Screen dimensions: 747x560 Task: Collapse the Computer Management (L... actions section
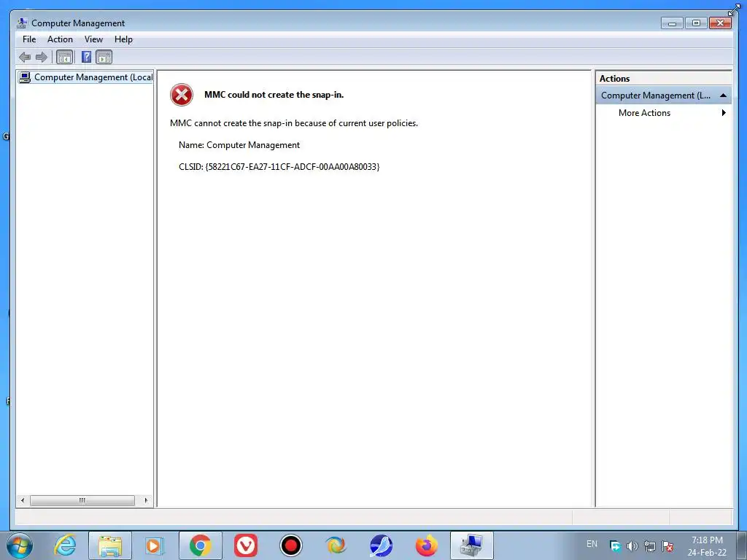pos(723,96)
